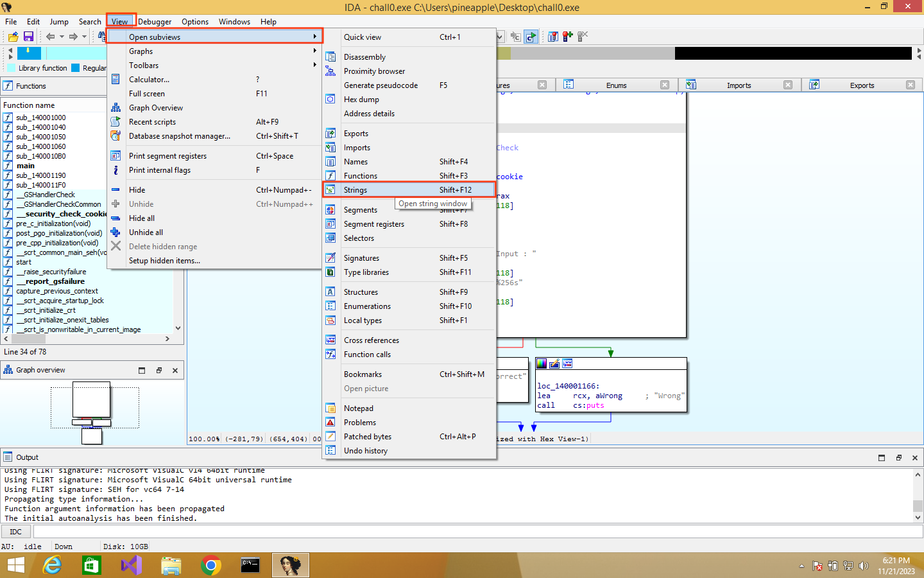924x578 pixels.
Task: Open Internet Explorer from taskbar
Action: click(53, 565)
